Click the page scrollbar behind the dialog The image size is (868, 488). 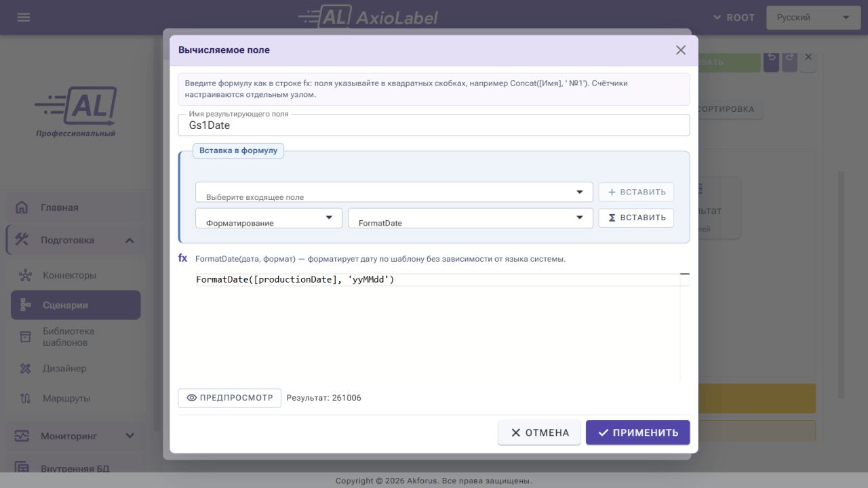click(842, 285)
